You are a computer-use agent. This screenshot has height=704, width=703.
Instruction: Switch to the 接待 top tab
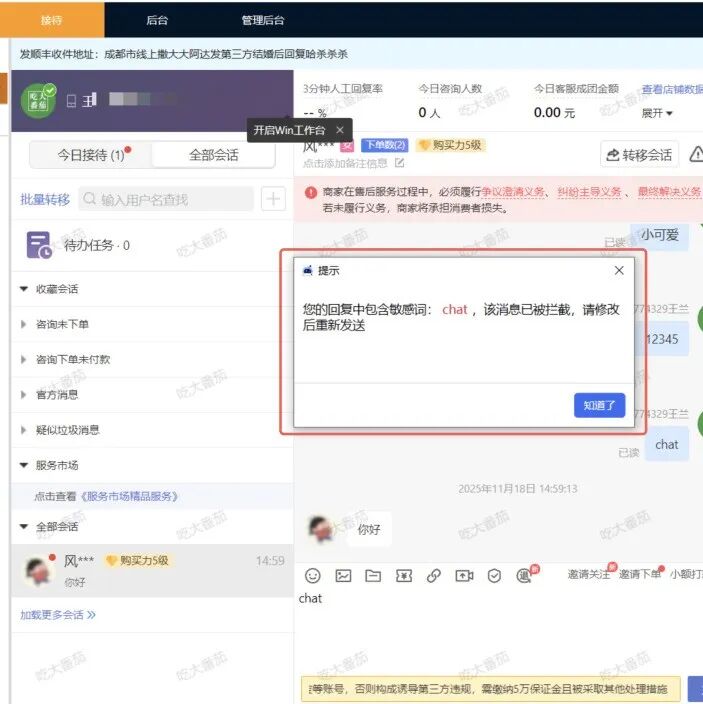pyautogui.click(x=52, y=20)
